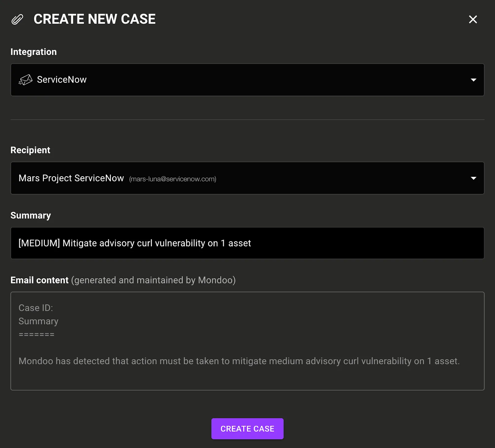
Task: Click the 'Create New Case' heading
Action: 94,19
